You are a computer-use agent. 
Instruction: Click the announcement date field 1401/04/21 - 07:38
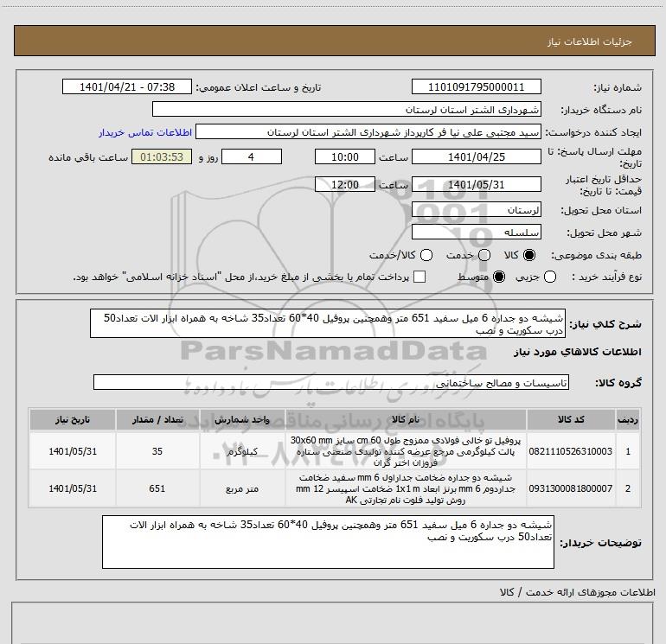(x=127, y=86)
